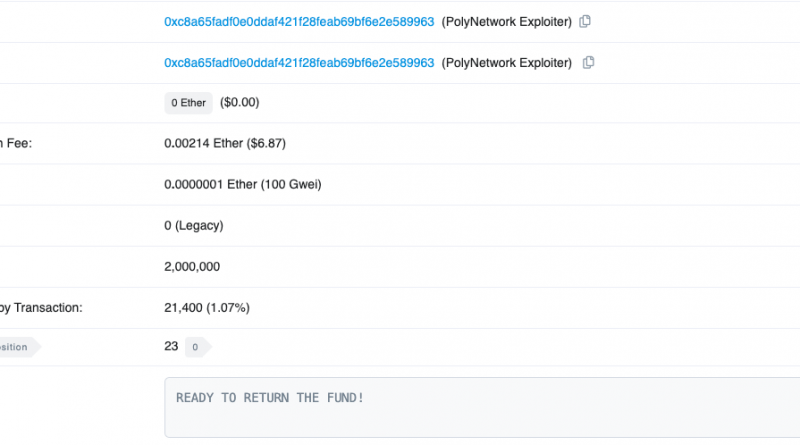Click the "0 Ether" value badge
Screen dimensions: 800x445
coord(188,103)
